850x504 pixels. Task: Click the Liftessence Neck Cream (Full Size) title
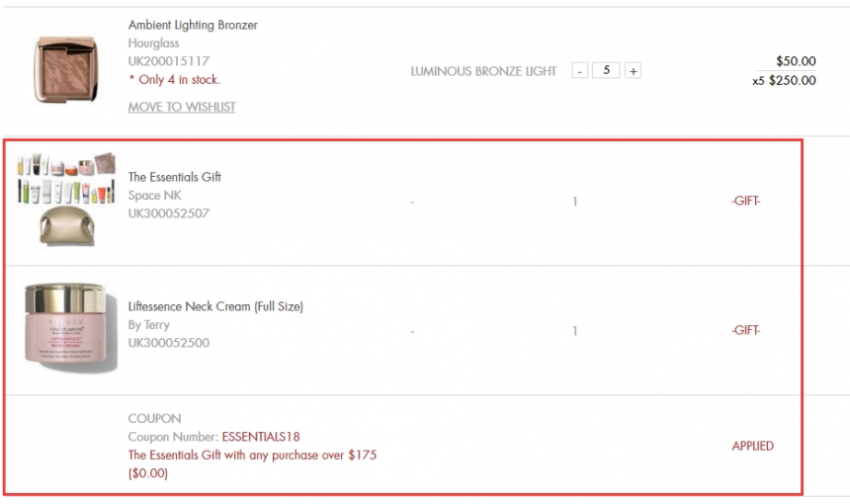click(x=215, y=306)
